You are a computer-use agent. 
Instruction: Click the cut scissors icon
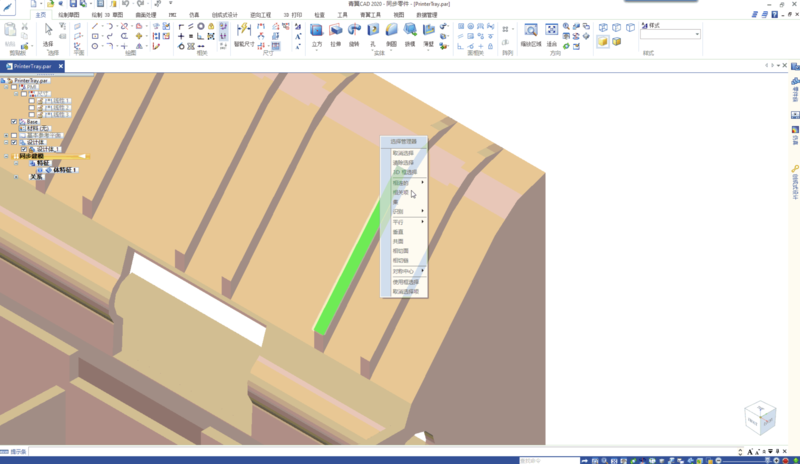click(24, 26)
